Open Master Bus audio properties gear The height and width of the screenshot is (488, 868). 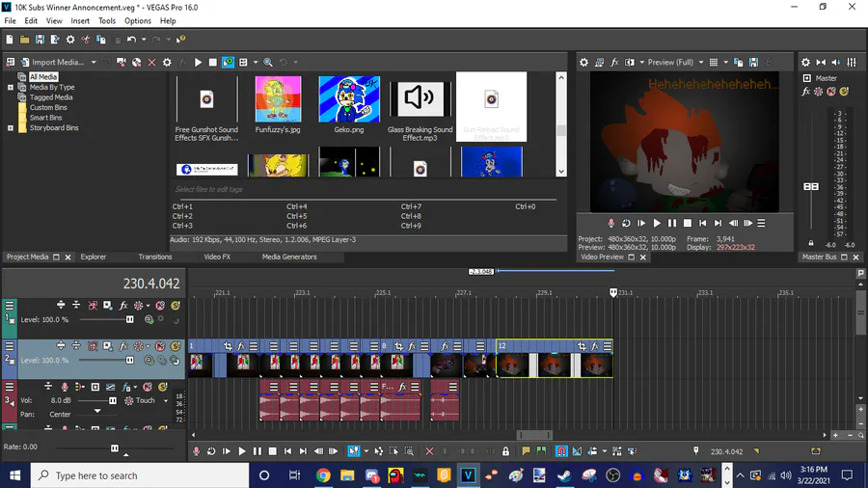click(x=805, y=63)
